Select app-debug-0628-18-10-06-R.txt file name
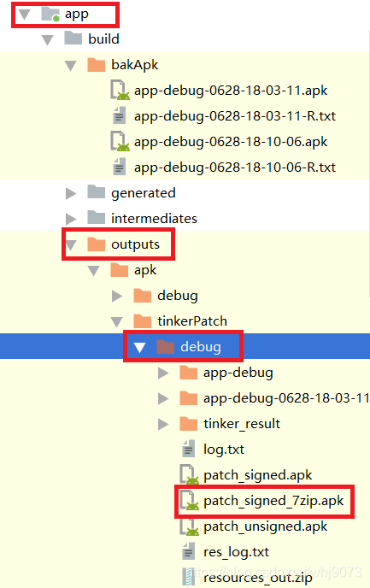This screenshot has width=370, height=588. click(235, 168)
